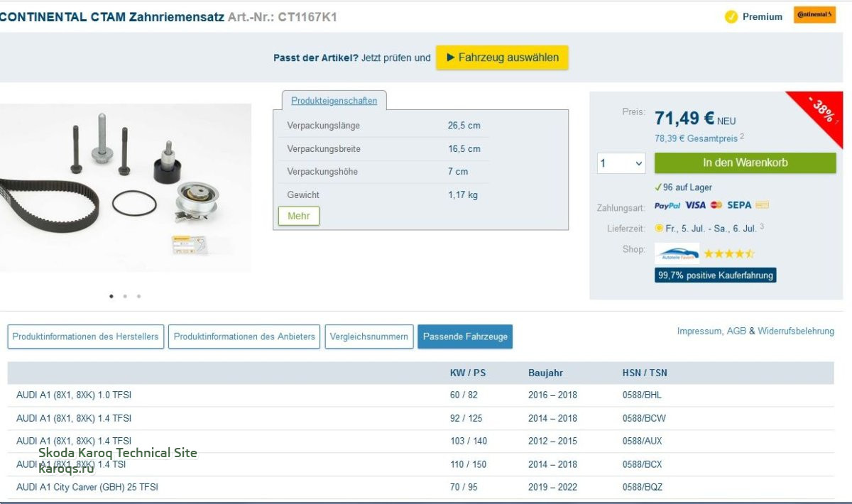The height and width of the screenshot is (504, 852).
Task: Click the shop star rating
Action: 729,253
